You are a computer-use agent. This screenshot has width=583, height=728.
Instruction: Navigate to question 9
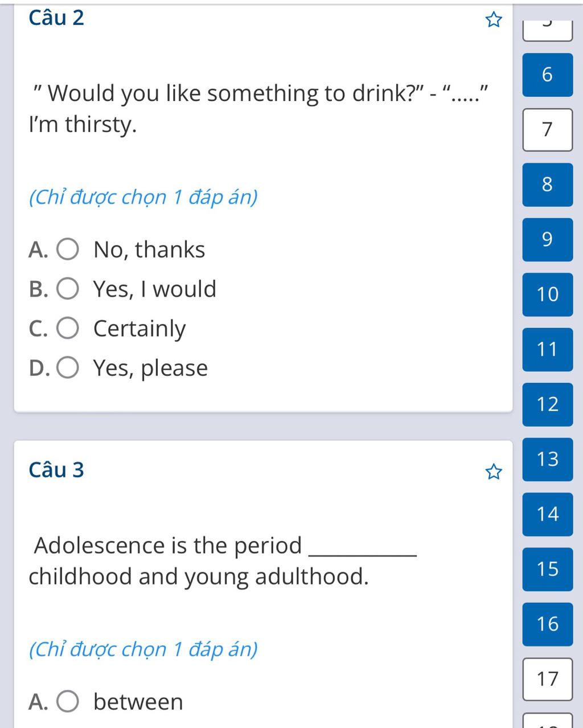click(x=547, y=239)
